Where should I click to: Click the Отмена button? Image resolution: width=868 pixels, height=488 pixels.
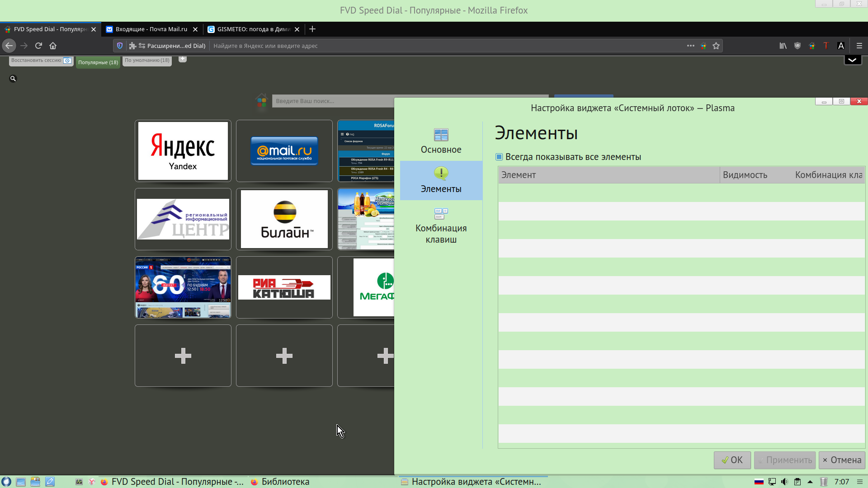[x=842, y=460]
